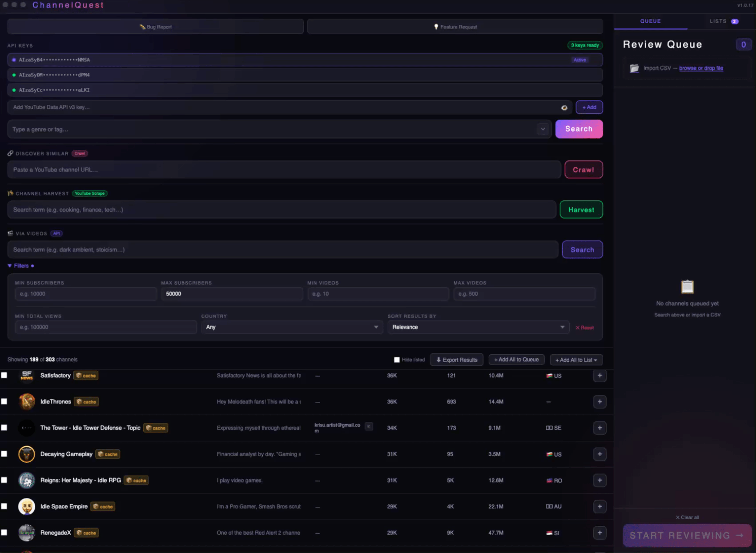
Task: Copy the krisu.artist email address icon
Action: pyautogui.click(x=369, y=427)
